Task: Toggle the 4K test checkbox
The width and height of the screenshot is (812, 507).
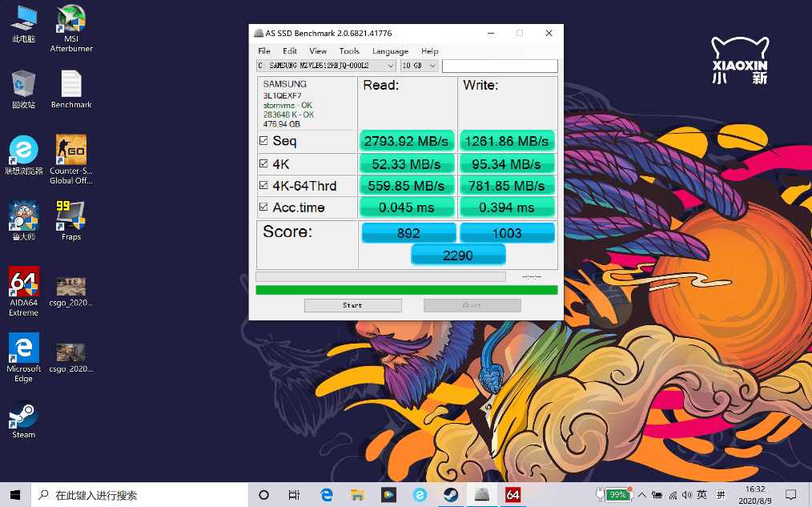Action: point(263,163)
